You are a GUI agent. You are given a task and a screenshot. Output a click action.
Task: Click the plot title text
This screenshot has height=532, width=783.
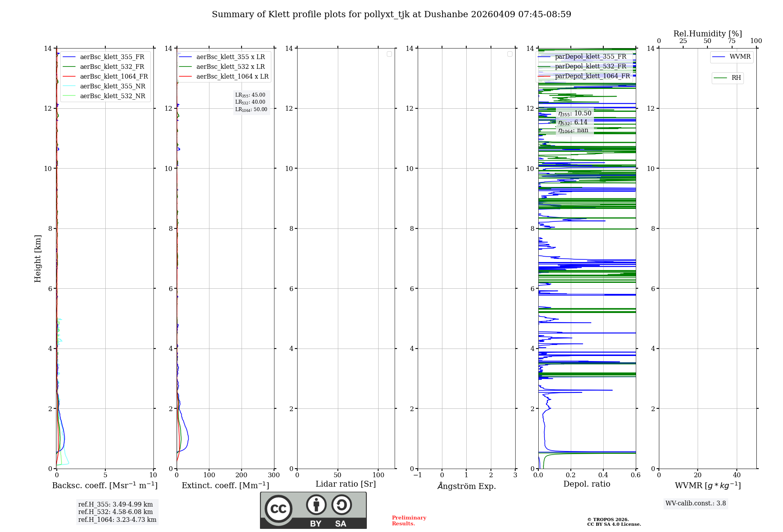tap(391, 14)
